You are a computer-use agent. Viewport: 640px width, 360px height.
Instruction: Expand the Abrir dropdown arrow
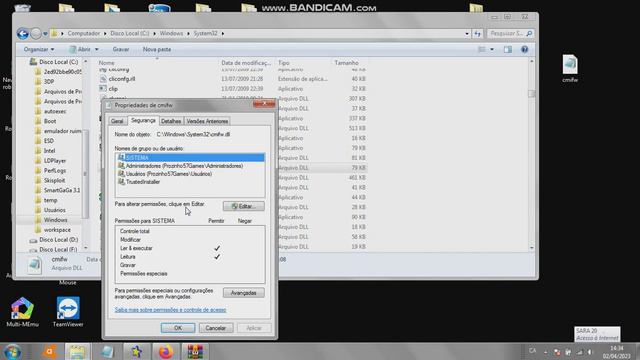click(x=97, y=49)
